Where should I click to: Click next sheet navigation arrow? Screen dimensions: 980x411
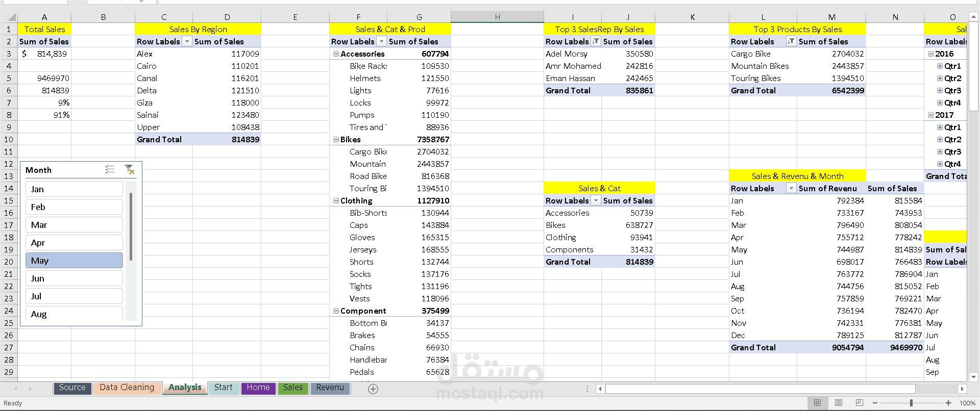[30, 389]
